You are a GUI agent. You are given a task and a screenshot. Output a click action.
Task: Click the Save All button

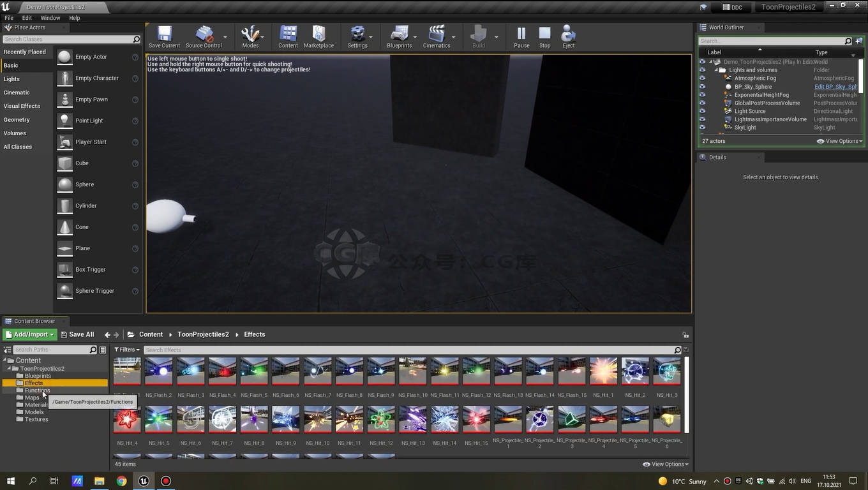[x=77, y=334]
